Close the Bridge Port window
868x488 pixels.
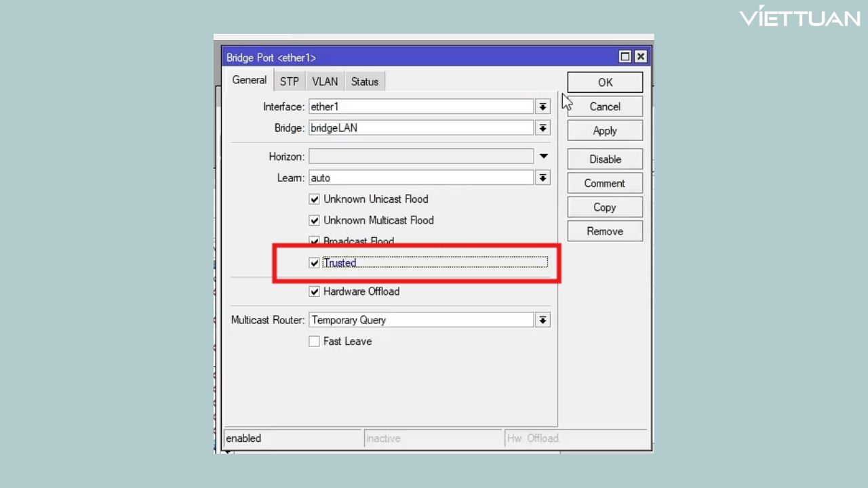(x=640, y=57)
